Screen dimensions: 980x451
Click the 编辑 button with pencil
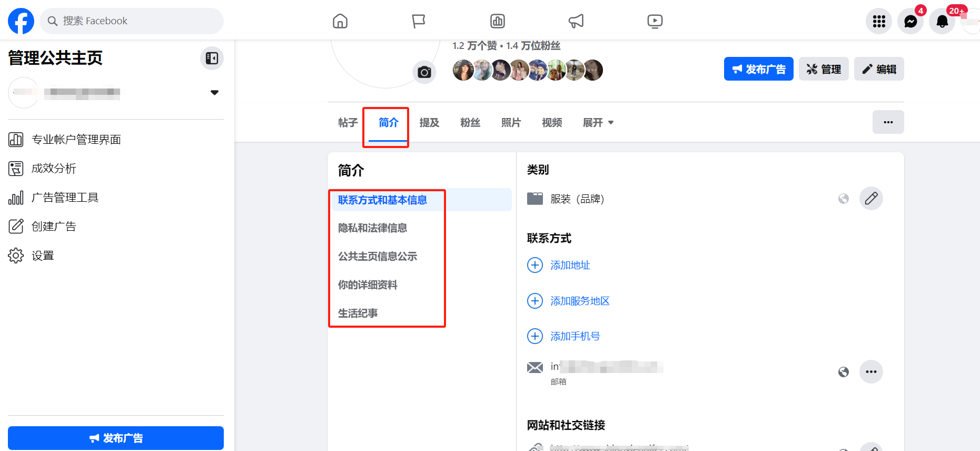[879, 69]
